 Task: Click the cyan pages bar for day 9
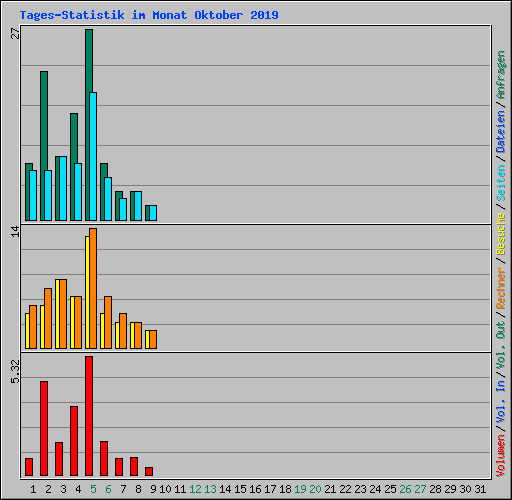tap(153, 213)
